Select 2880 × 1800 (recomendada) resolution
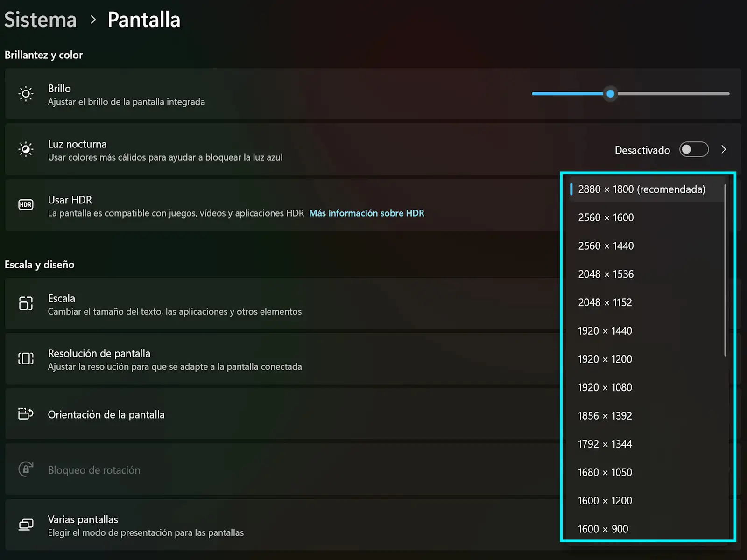Image resolution: width=747 pixels, height=560 pixels. [x=641, y=189]
